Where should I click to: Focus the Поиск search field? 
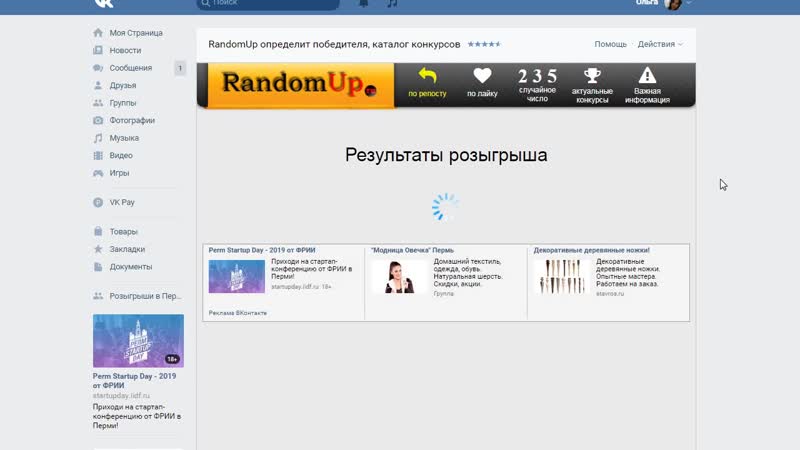[268, 4]
